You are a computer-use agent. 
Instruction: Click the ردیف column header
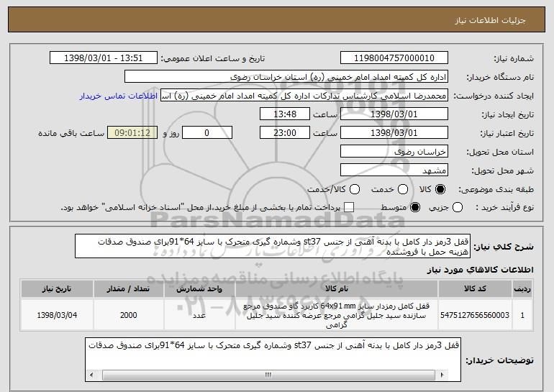pyautogui.click(x=522, y=289)
